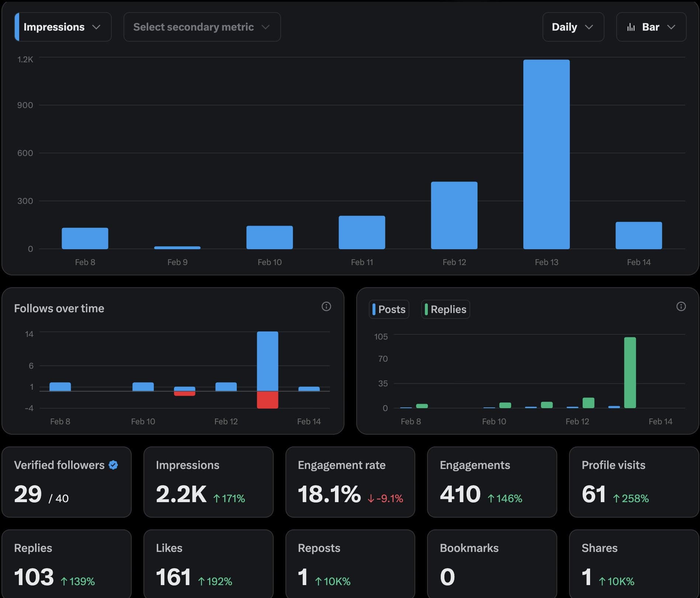
Task: Click the verified badge next to Verified followers
Action: [x=113, y=465]
